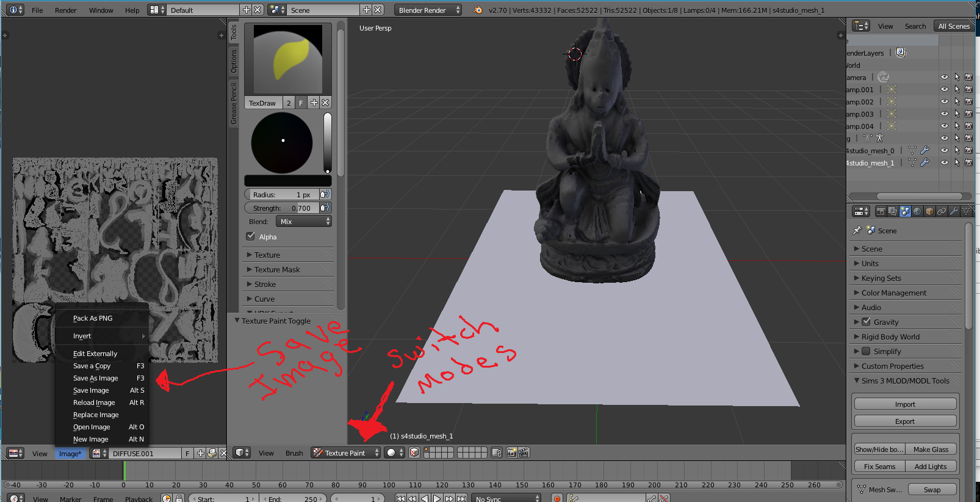Hide s4studio_mesh_0 using eye icon
This screenshot has width=980, height=502.
coord(945,150)
